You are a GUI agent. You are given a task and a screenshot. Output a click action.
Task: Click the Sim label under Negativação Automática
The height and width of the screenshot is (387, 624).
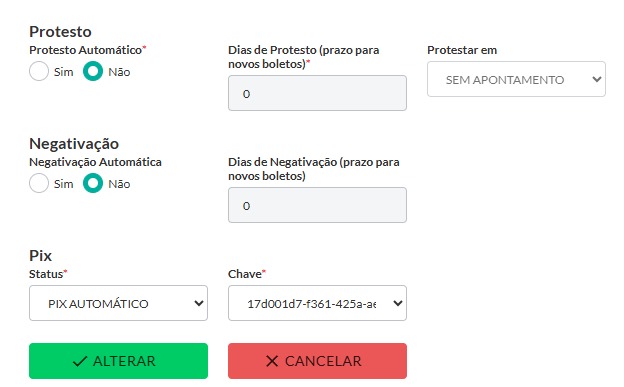(x=64, y=184)
